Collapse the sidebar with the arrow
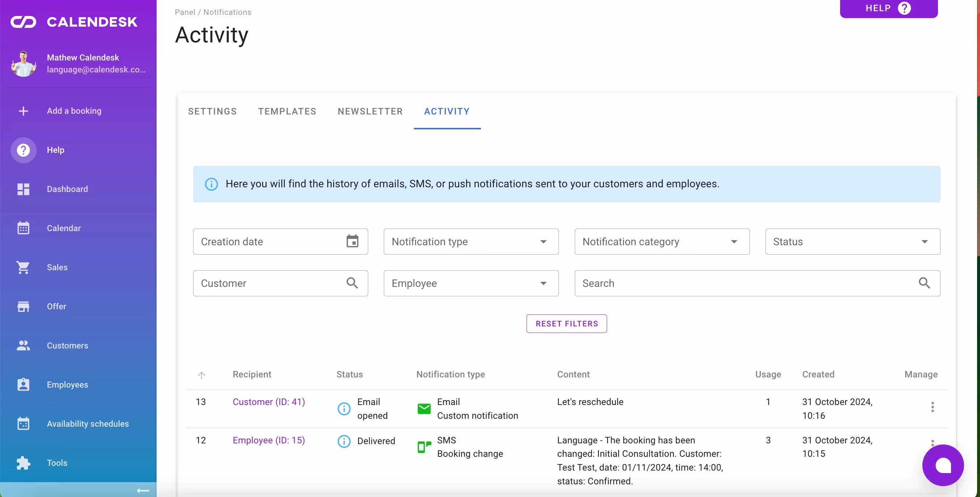 click(x=143, y=490)
